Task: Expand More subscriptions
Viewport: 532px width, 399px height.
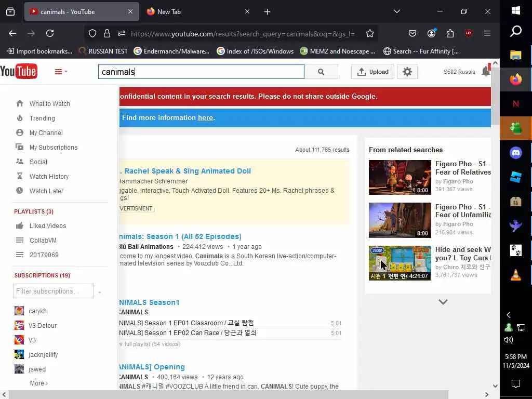Action: click(x=38, y=383)
